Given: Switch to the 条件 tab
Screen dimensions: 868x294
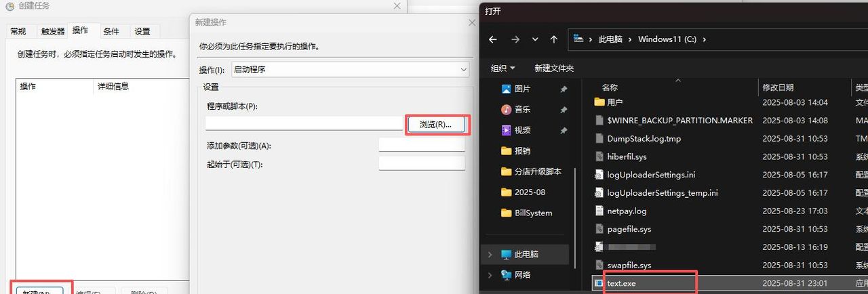Looking at the screenshot, I should (111, 31).
